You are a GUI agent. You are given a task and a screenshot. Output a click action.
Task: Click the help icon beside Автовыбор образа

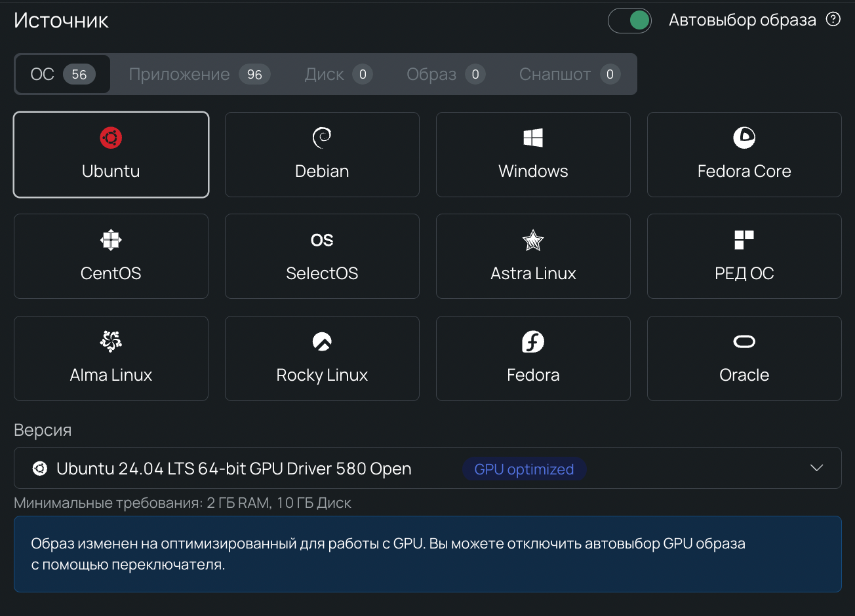[x=833, y=20]
